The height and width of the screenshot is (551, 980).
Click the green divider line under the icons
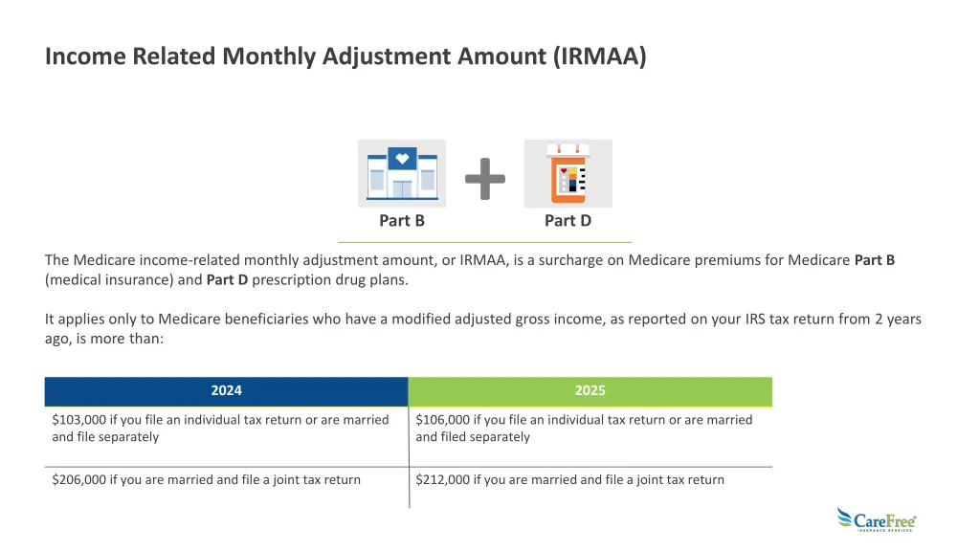point(485,242)
